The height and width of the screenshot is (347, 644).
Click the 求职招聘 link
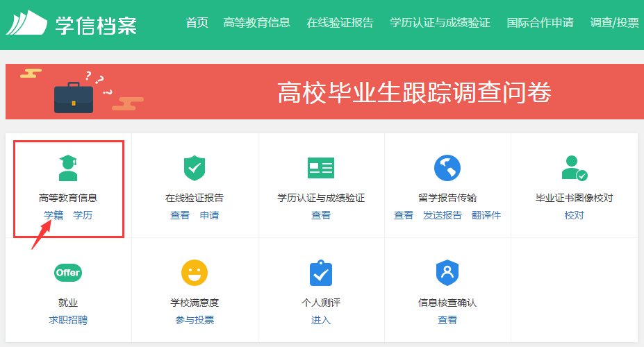click(68, 320)
